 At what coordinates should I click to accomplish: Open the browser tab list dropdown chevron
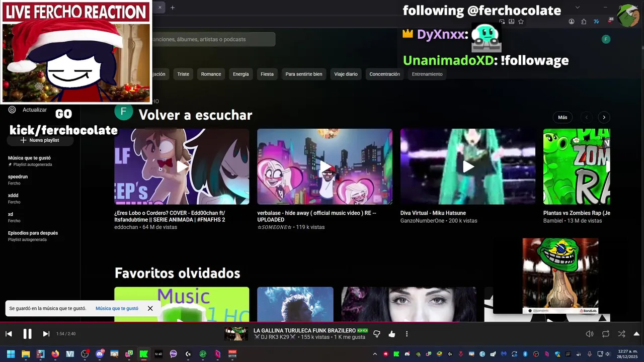tap(578, 7)
